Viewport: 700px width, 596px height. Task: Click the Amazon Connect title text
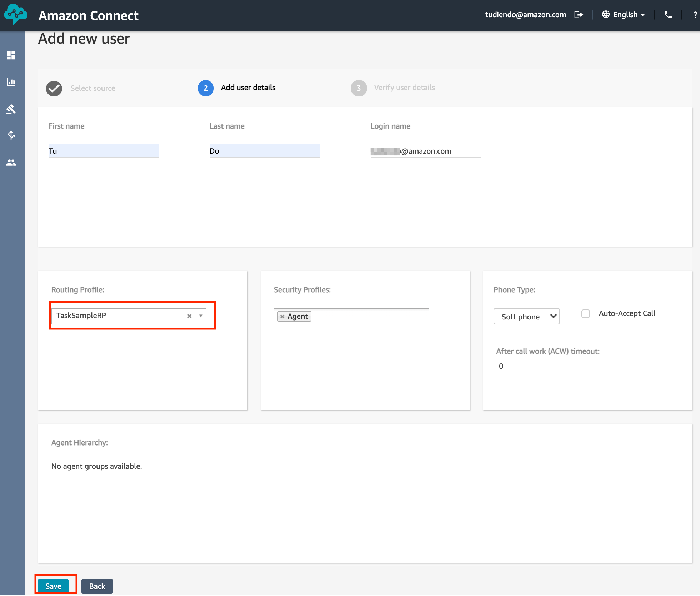pyautogui.click(x=89, y=15)
